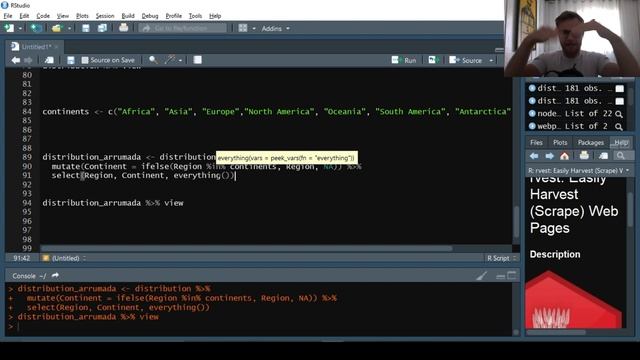Expand the recent files dropdown arrow
The image size is (640, 360).
click(x=69, y=29)
